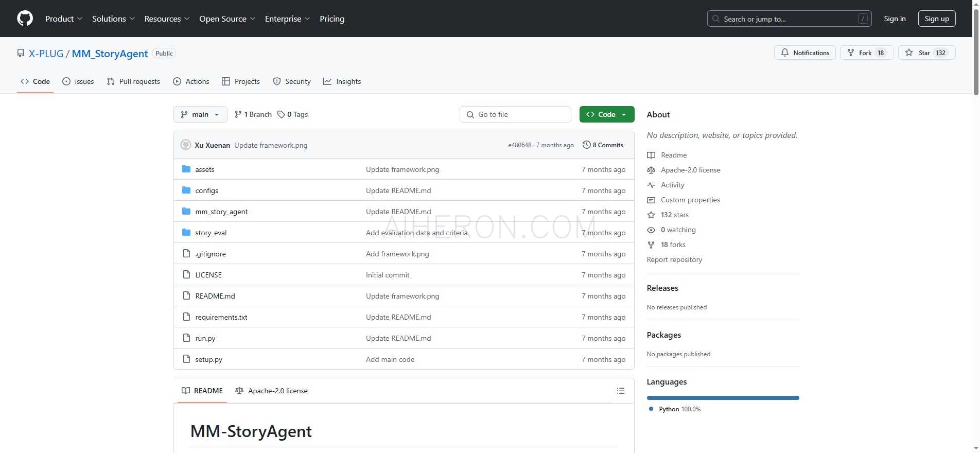Click the Apache license scale icon in About

click(x=651, y=170)
